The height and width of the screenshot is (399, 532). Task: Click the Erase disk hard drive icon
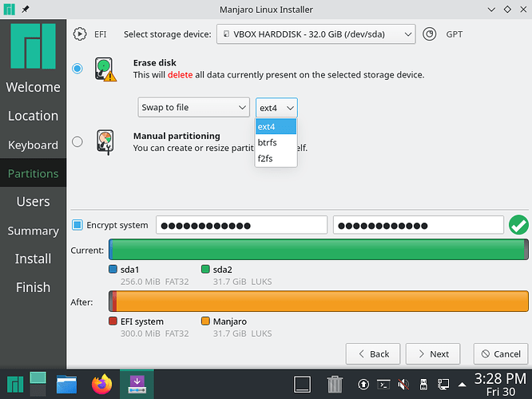click(105, 69)
